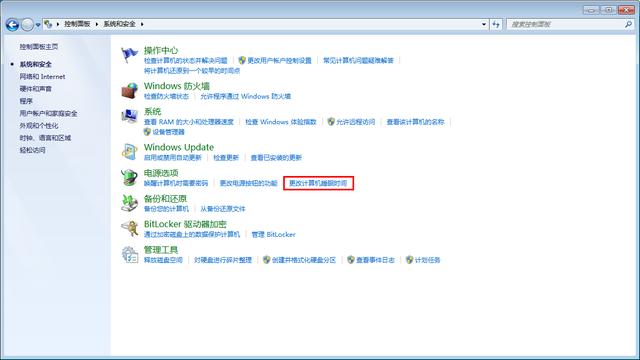Click the control panel icon in address bar
Image resolution: width=640 pixels, height=360 pixels.
pyautogui.click(x=48, y=24)
